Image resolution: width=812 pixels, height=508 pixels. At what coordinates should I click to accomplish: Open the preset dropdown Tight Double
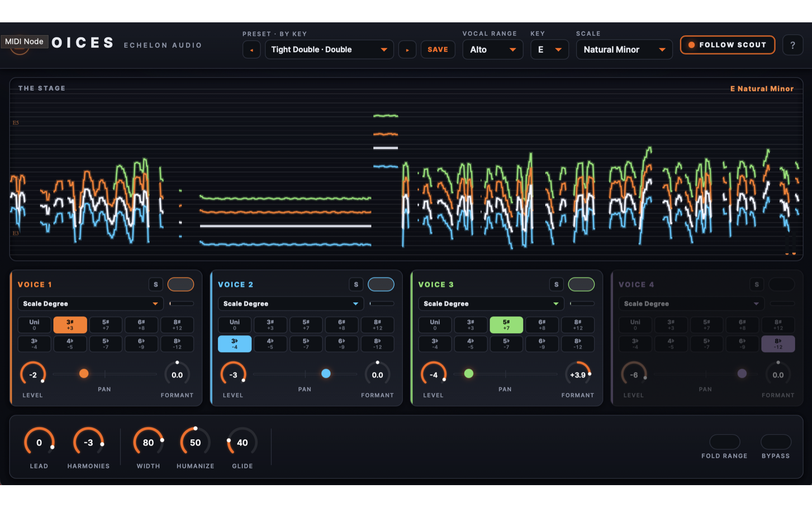point(329,50)
